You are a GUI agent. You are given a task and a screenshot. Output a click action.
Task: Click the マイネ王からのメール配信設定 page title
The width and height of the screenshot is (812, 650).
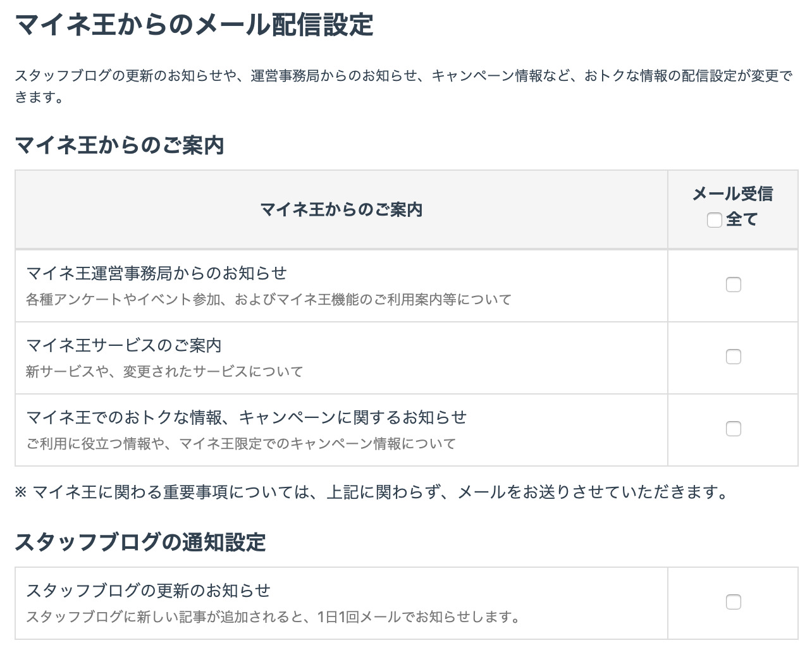click(194, 26)
